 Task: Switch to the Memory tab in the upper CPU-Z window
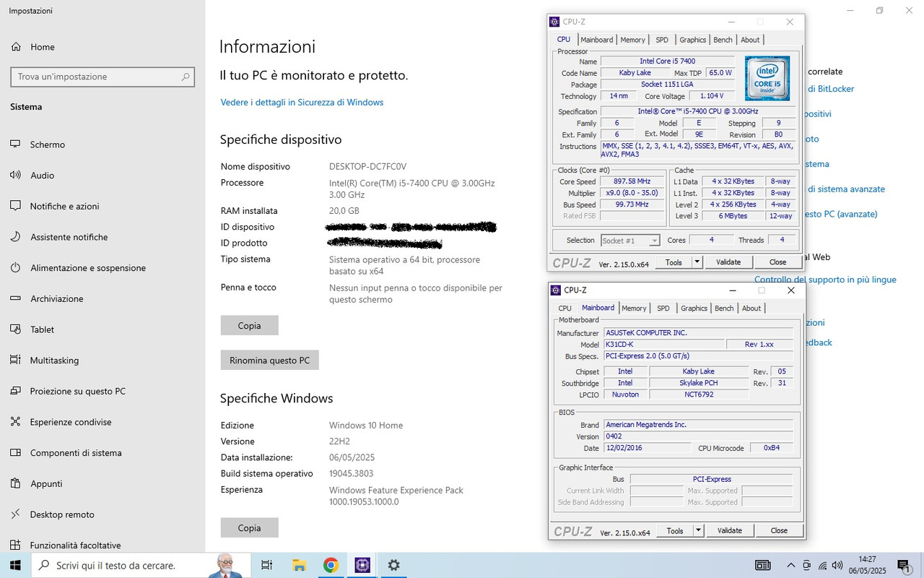pos(633,40)
